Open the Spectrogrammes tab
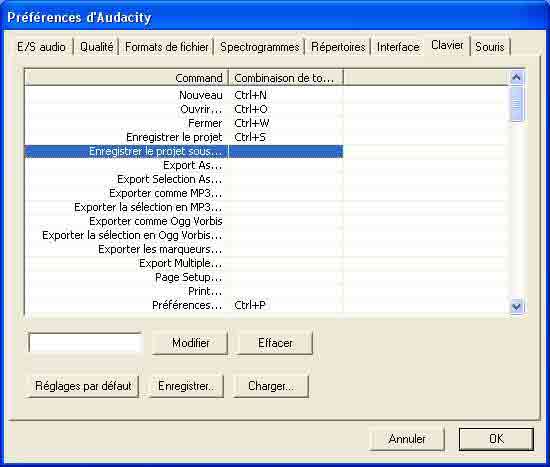This screenshot has height=467, width=550. pos(260,47)
